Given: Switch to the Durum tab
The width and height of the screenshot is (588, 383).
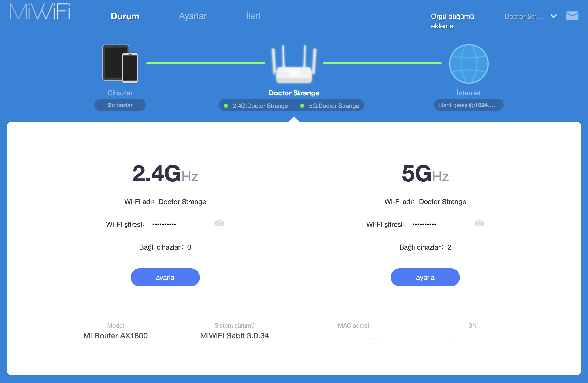Looking at the screenshot, I should (x=125, y=16).
